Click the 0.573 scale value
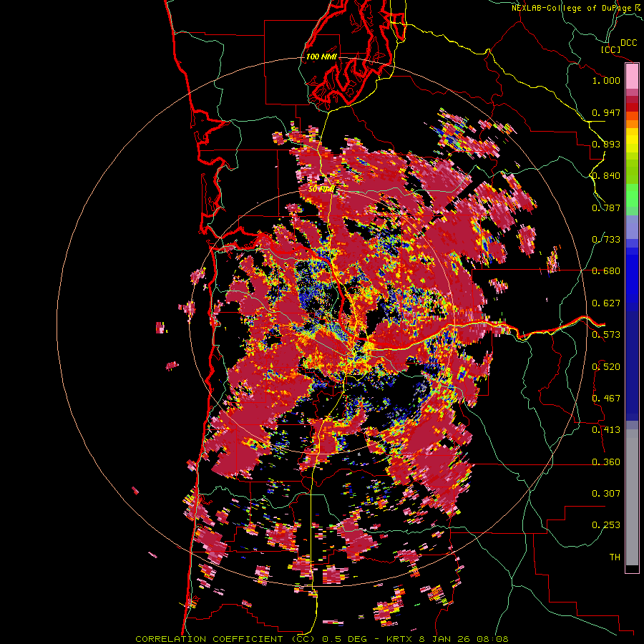This screenshot has width=644, height=644. 606,335
